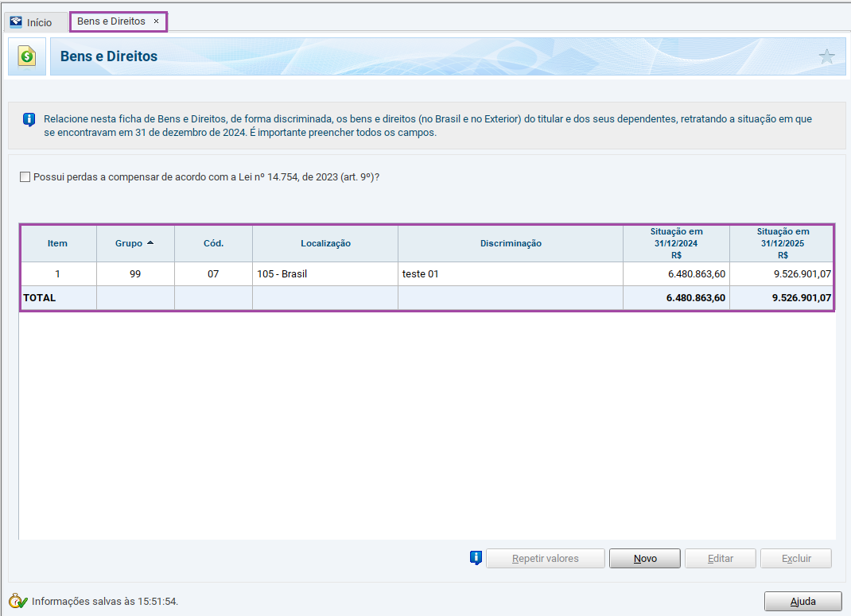Click the bold total 6.480.863,60
The width and height of the screenshot is (851, 616).
[695, 298]
